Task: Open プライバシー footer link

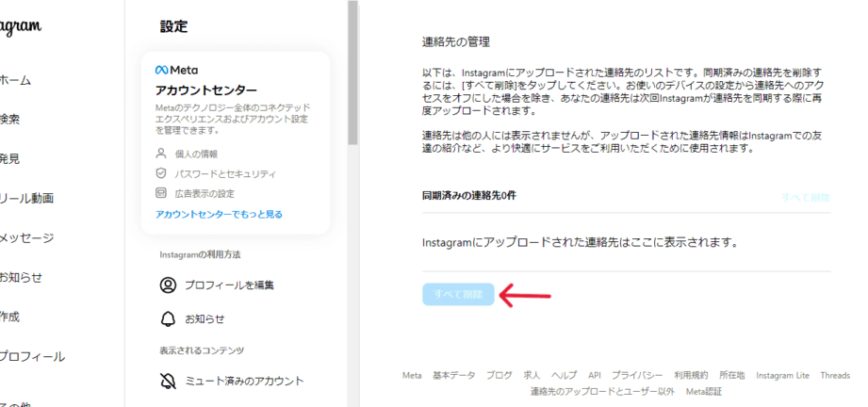Action: pos(637,375)
